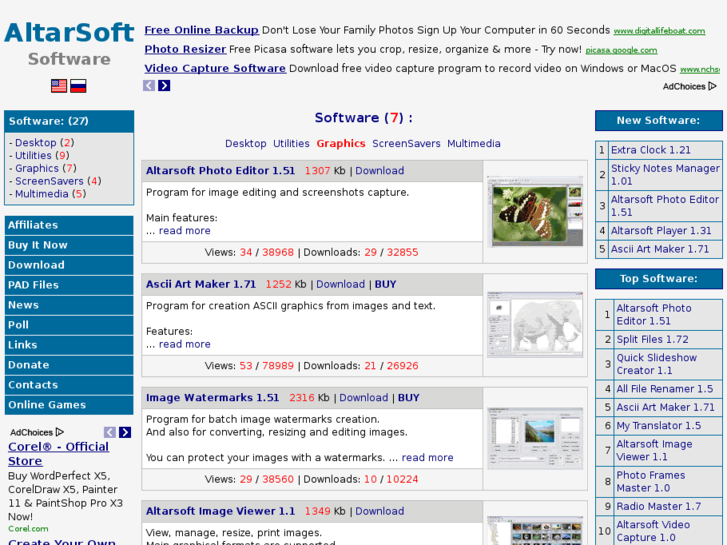Select the Desktop category tab
Image resolution: width=727 pixels, height=545 pixels.
pyautogui.click(x=246, y=144)
